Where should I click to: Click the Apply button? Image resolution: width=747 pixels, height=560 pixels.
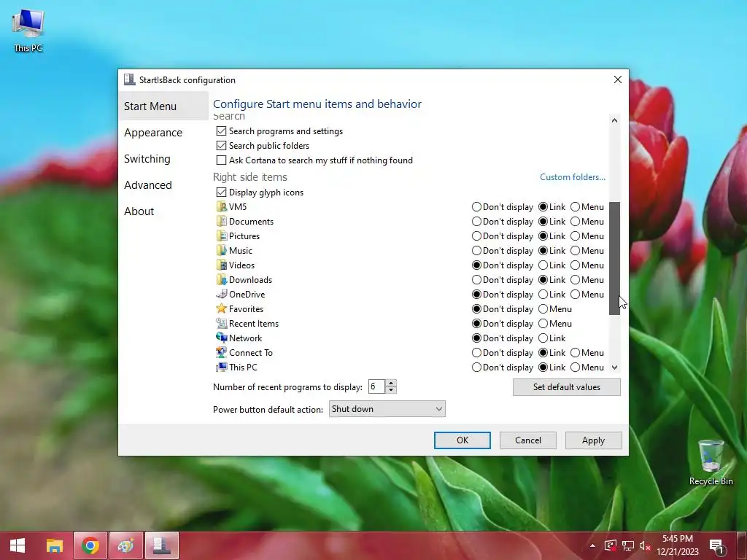point(593,440)
